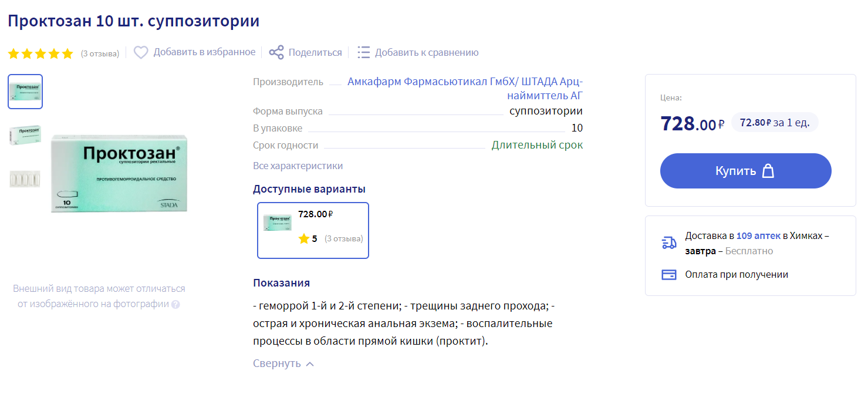Image resolution: width=868 pixels, height=394 pixels.
Task: Click the завтра delivery date text
Action: coord(700,251)
